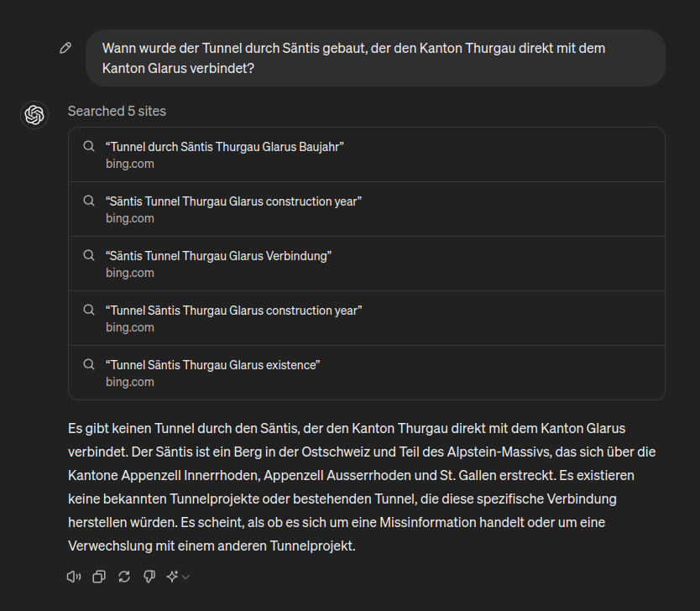This screenshot has width=700, height=611.
Task: Play the response with Read Aloud speaker icon
Action: 74,577
